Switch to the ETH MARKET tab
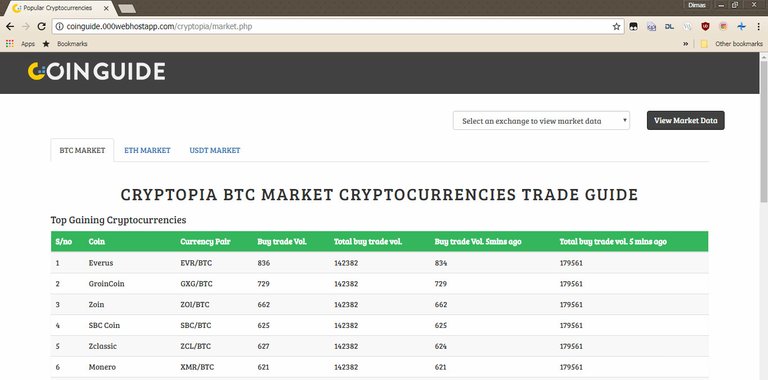The height and width of the screenshot is (380, 768). (x=147, y=150)
